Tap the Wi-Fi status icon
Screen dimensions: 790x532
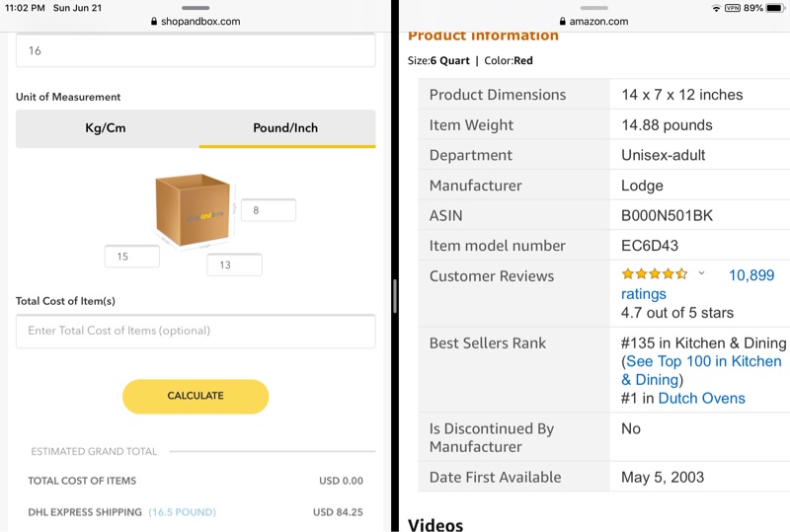click(x=716, y=8)
